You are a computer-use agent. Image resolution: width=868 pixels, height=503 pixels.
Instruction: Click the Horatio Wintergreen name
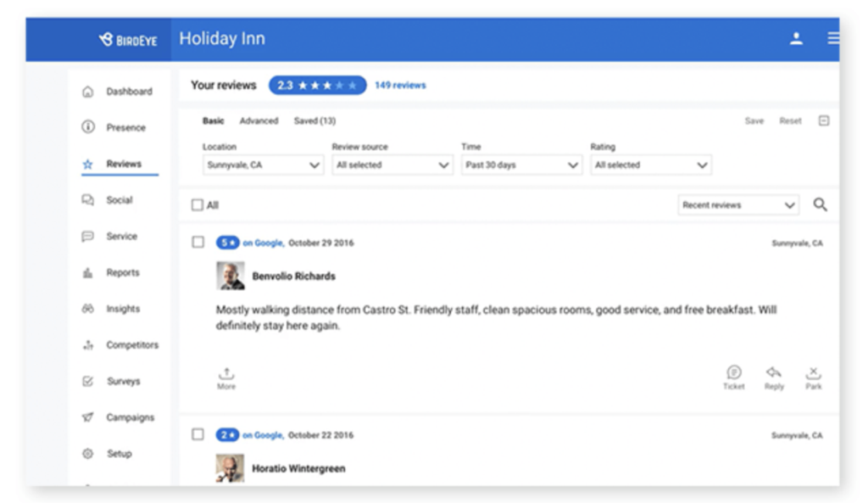click(x=298, y=469)
